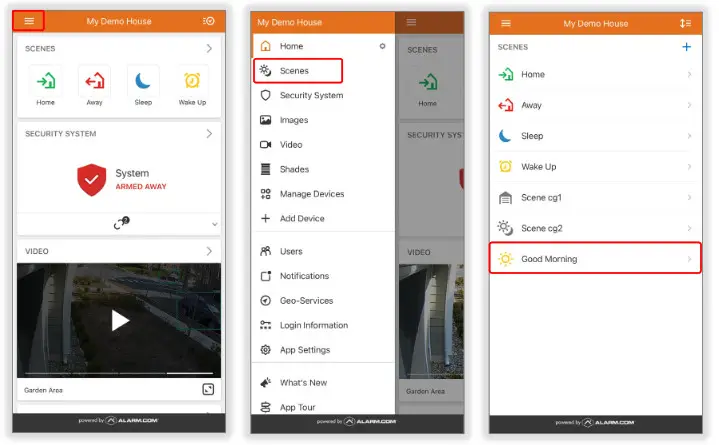Activate the Home scene icon in first screen

(46, 81)
